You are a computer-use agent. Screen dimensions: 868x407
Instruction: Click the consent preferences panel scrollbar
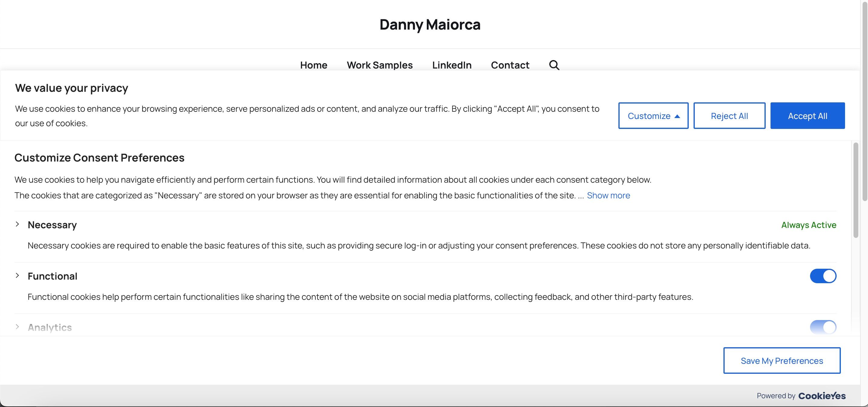(x=856, y=190)
